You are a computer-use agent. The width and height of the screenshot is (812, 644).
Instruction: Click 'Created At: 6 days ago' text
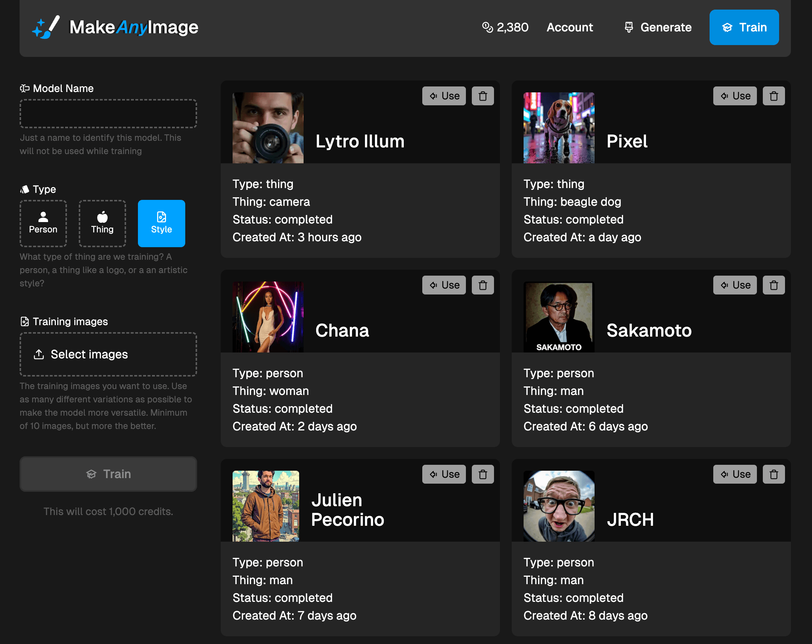(x=585, y=426)
